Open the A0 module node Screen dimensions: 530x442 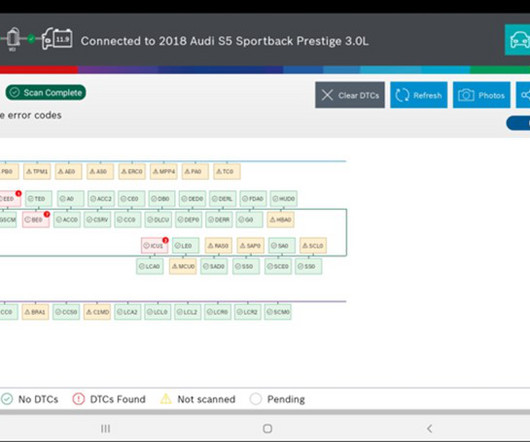click(x=70, y=199)
